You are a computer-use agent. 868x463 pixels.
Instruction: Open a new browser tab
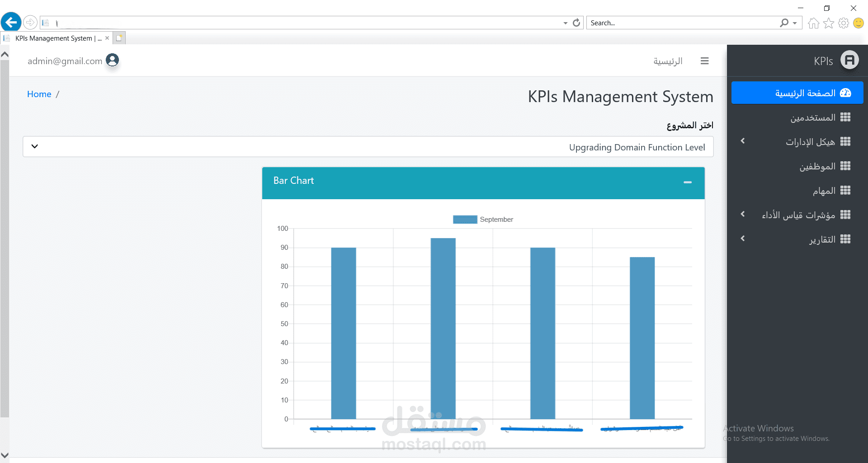click(x=119, y=38)
